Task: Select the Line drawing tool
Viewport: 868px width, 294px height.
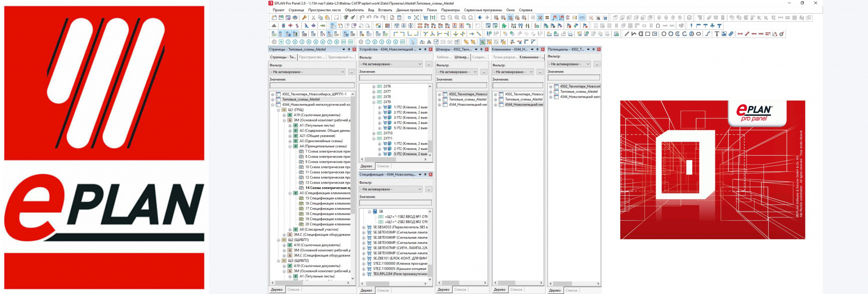Action: (x=627, y=34)
